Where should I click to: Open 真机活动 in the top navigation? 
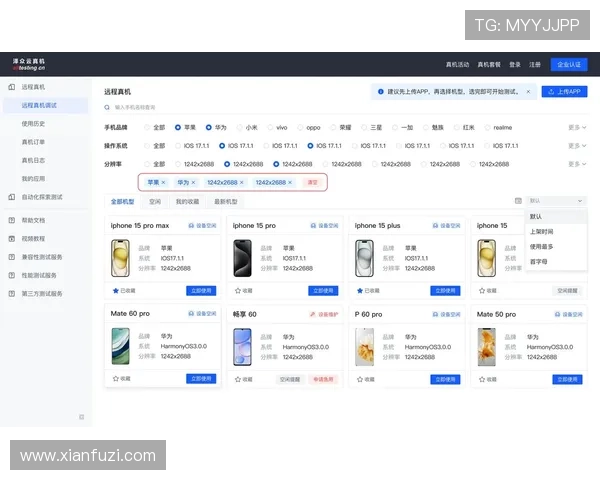[457, 65]
